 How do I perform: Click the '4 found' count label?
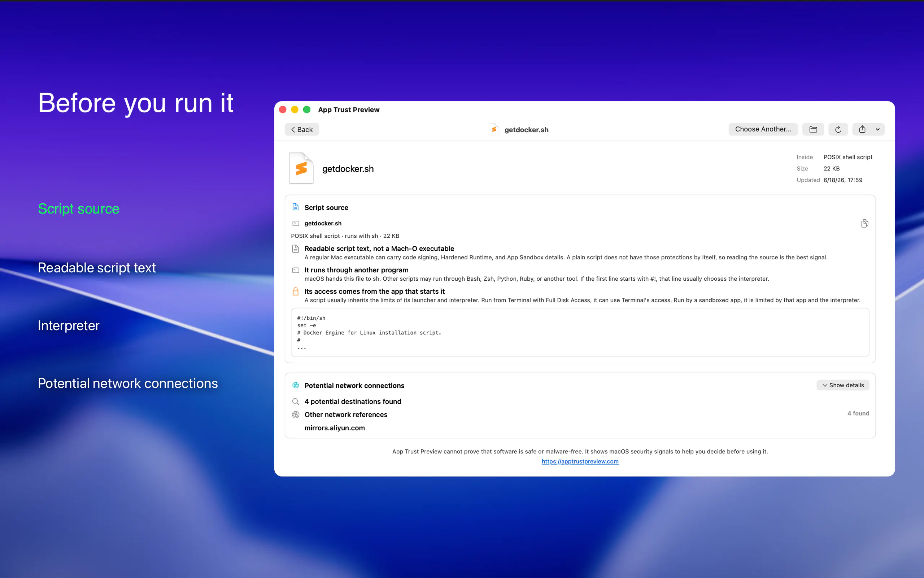point(858,413)
